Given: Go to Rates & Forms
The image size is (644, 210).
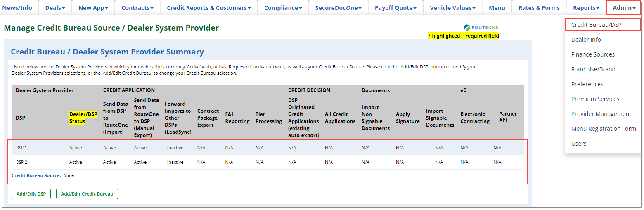Looking at the screenshot, I should tap(539, 8).
